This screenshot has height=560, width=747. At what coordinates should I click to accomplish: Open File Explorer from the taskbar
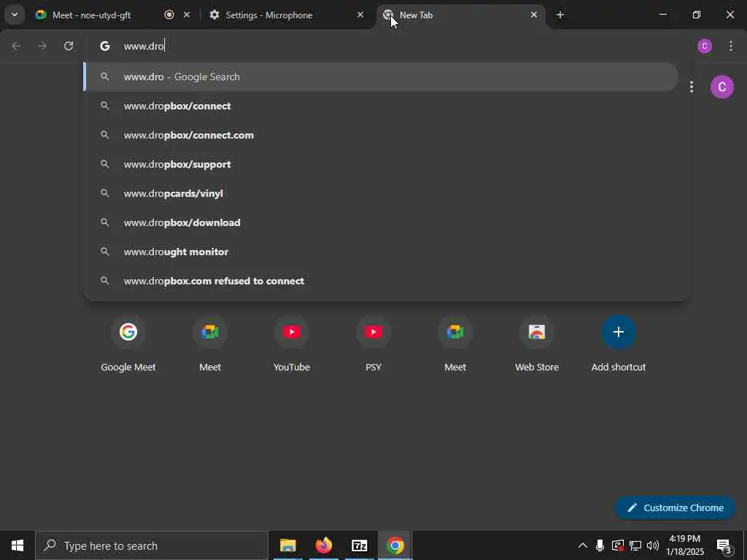287,545
